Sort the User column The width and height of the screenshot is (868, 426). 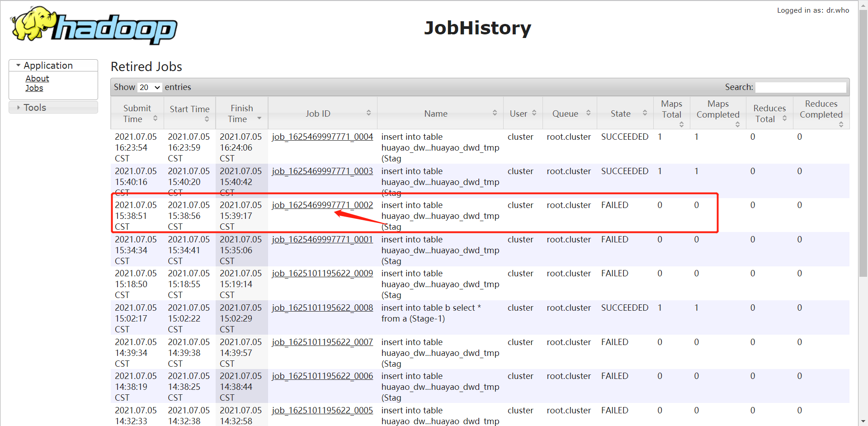[535, 113]
